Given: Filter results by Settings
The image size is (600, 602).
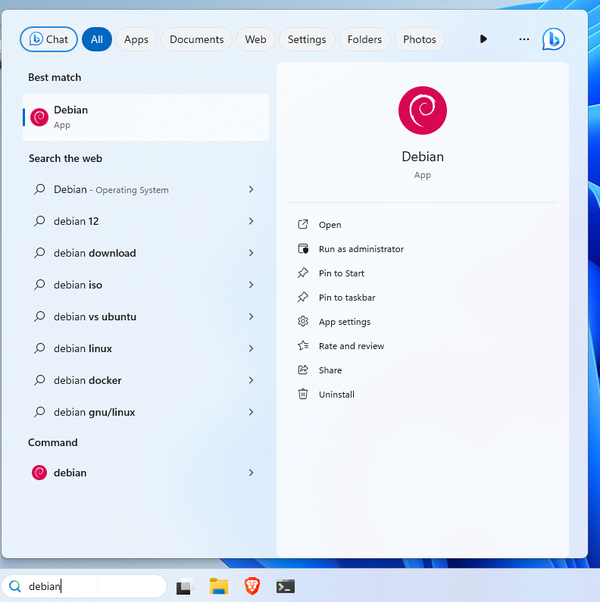Looking at the screenshot, I should (307, 39).
